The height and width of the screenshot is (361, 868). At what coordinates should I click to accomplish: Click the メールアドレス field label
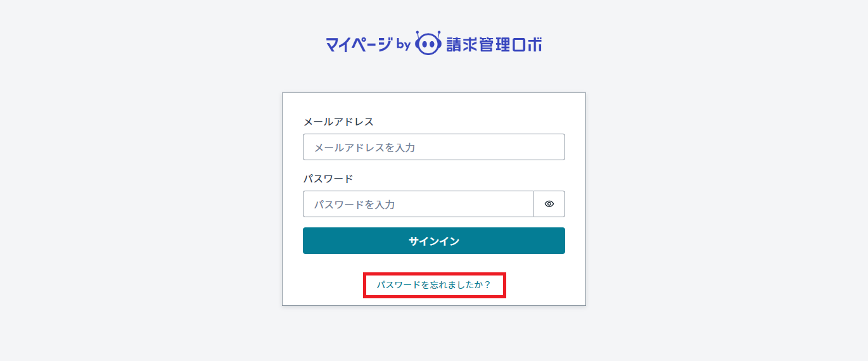(338, 122)
